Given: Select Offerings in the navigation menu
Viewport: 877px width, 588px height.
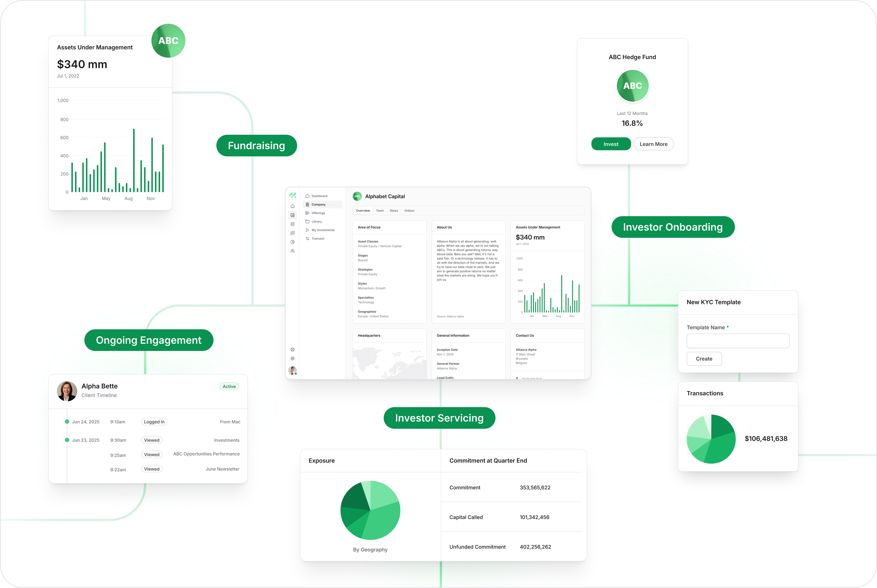Looking at the screenshot, I should (x=318, y=213).
